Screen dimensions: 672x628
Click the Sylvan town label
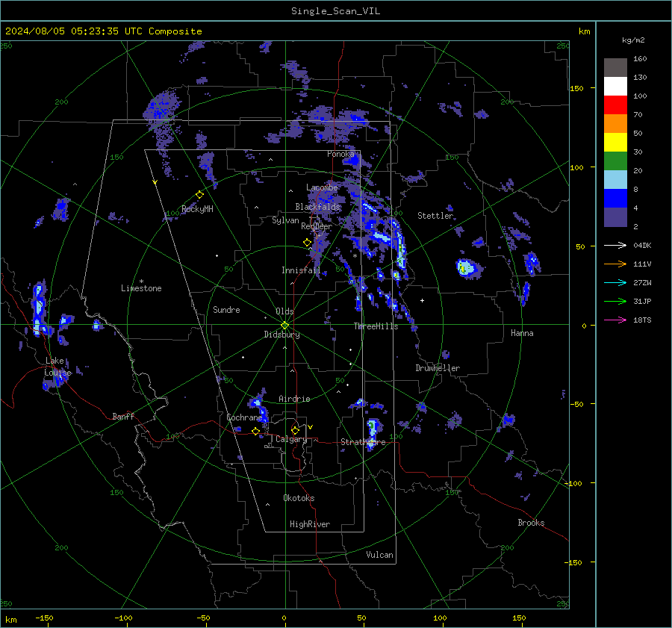pyautogui.click(x=285, y=220)
